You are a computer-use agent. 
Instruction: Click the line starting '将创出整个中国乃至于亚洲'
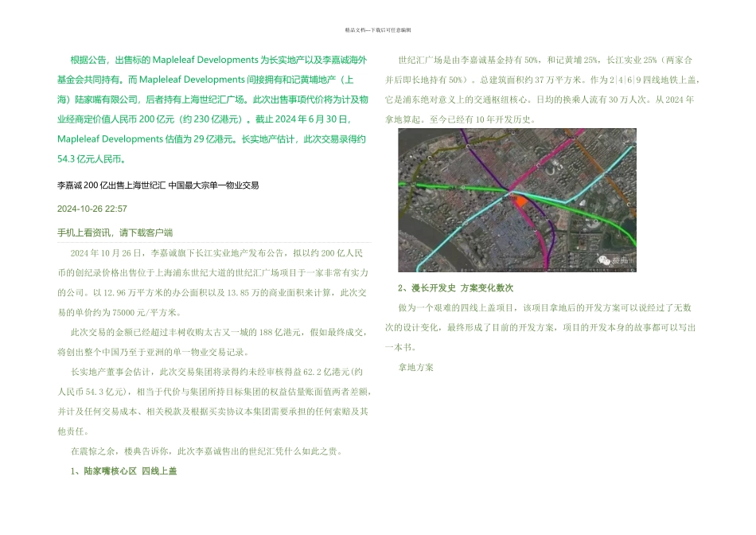click(154, 352)
